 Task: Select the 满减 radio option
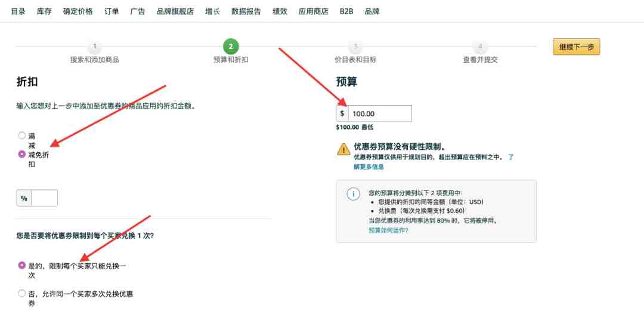(x=22, y=136)
